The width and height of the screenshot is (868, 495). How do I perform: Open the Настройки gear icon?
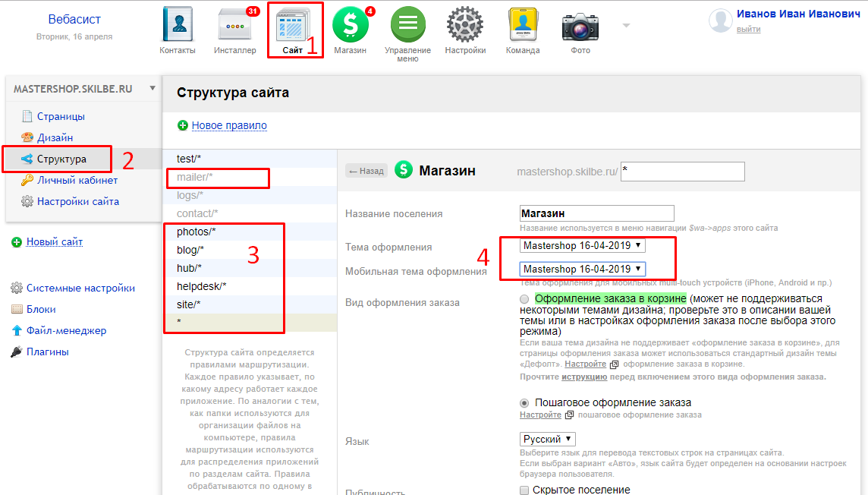tap(465, 26)
